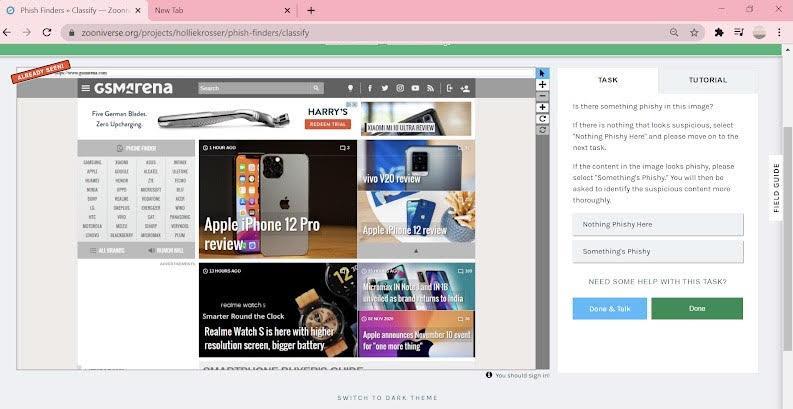Viewport: 793px width, 409px height.
Task: Click the GSMArena logo
Action: click(134, 88)
